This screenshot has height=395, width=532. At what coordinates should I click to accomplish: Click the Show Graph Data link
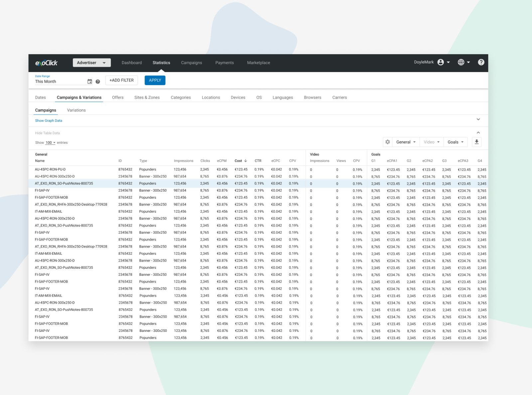click(x=49, y=121)
